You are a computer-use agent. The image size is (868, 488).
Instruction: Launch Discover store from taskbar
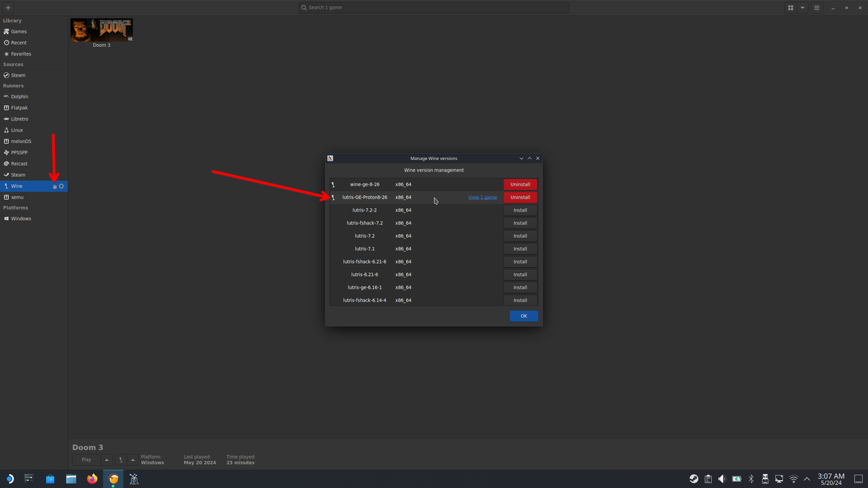click(50, 479)
